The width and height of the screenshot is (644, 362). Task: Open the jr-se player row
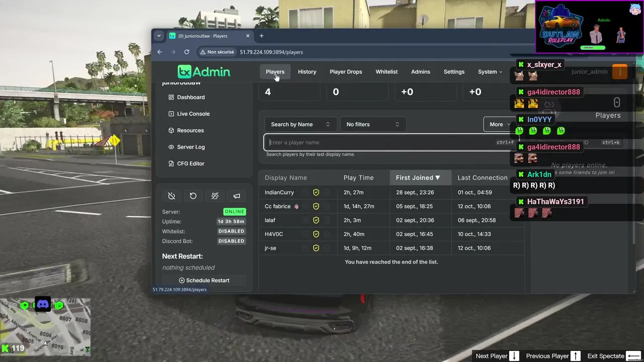click(x=391, y=248)
